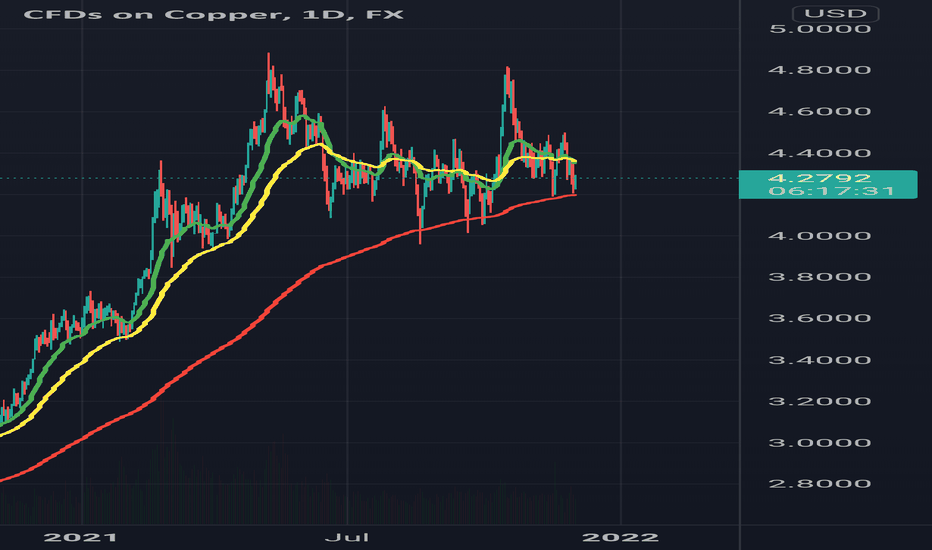Viewport: 932px width, 550px height.
Task: Click the 4.4000 price axis label
Action: (820, 153)
